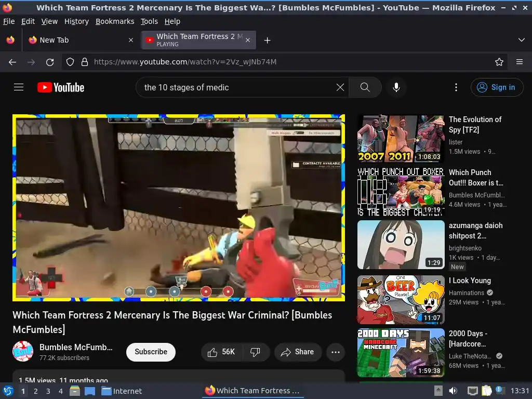Open the system start menu icon

coord(8,391)
